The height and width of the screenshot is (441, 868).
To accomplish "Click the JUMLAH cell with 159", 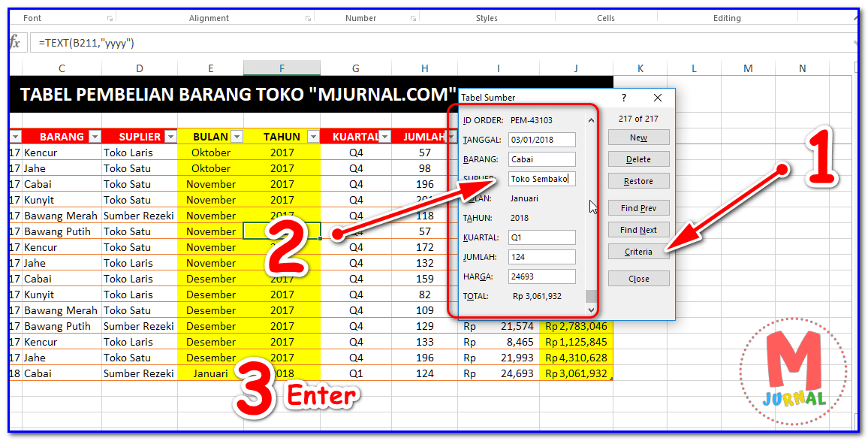I will (x=424, y=279).
